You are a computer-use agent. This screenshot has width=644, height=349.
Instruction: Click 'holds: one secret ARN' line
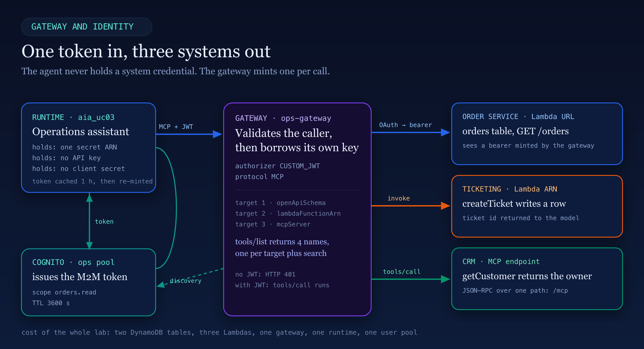(74, 147)
